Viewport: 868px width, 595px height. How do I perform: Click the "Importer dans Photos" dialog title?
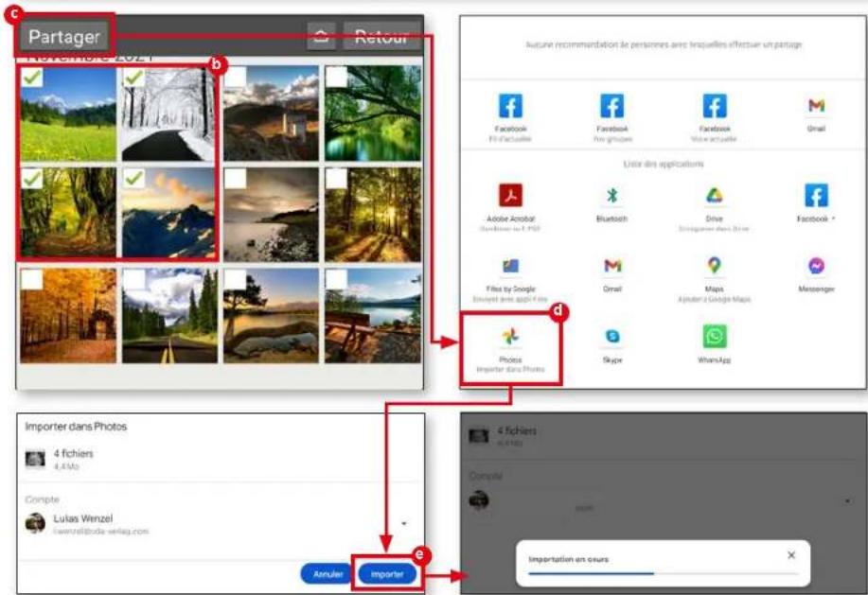pyautogui.click(x=76, y=427)
